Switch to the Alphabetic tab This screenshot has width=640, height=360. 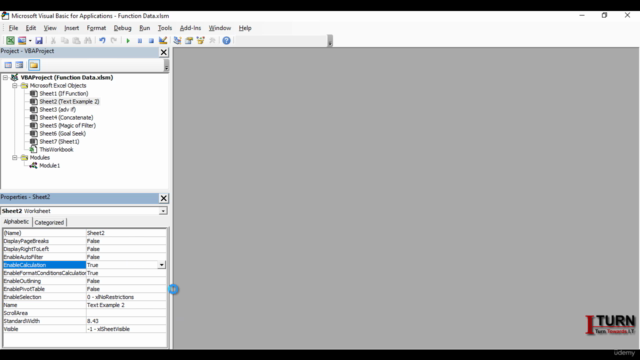click(x=16, y=222)
